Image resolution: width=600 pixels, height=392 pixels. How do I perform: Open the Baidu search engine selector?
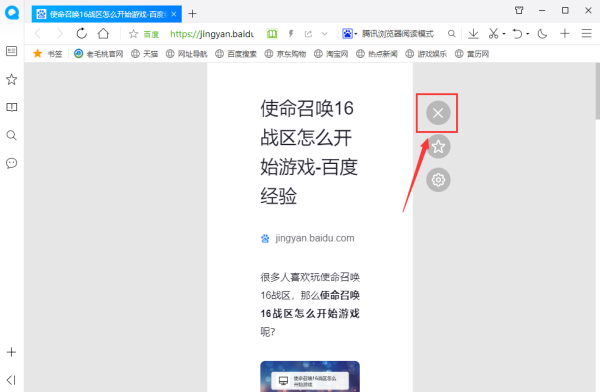pyautogui.click(x=349, y=34)
